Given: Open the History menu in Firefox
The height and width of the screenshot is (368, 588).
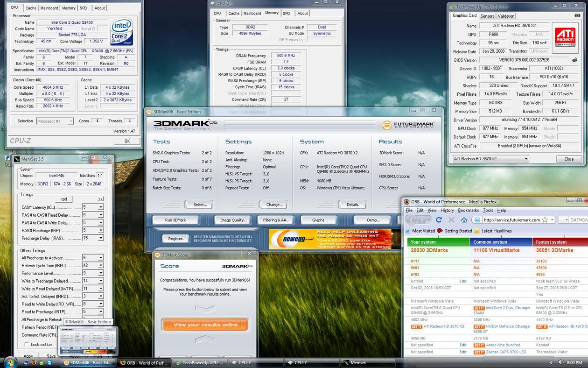Looking at the screenshot, I should coord(447,210).
